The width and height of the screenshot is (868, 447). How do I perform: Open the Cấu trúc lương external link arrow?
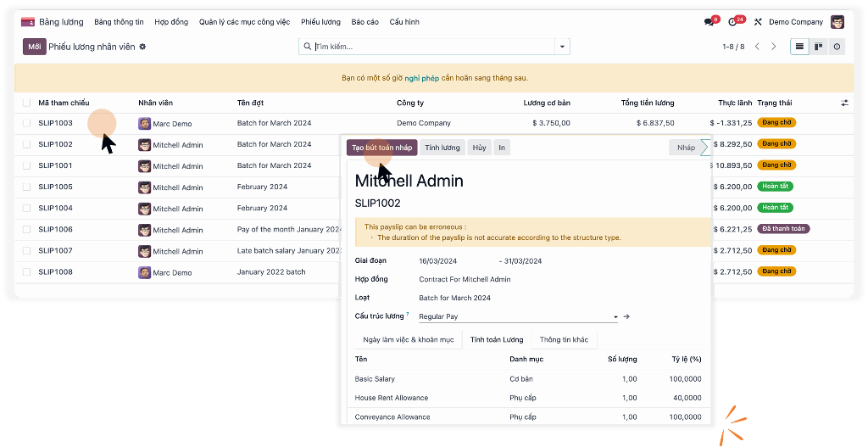[626, 316]
